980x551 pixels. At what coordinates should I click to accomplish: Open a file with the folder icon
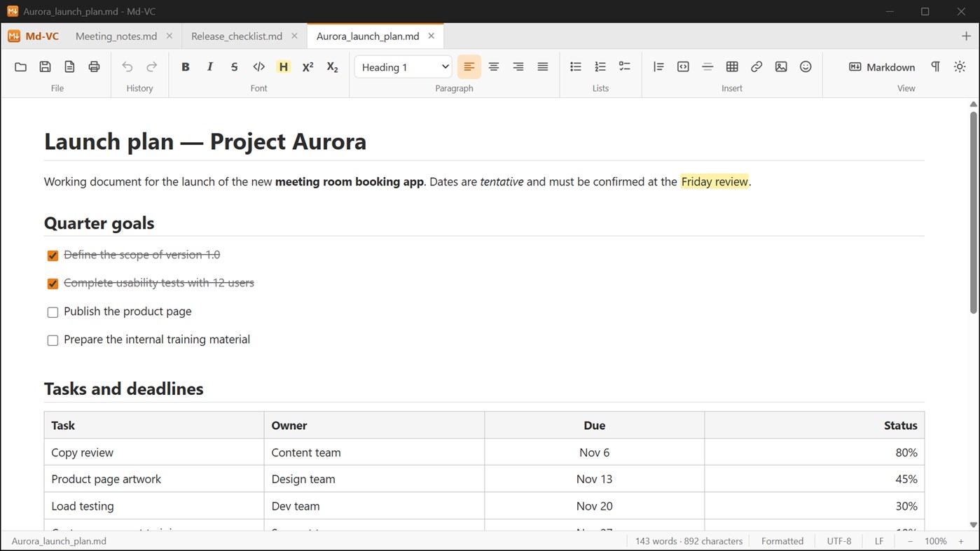click(x=20, y=67)
